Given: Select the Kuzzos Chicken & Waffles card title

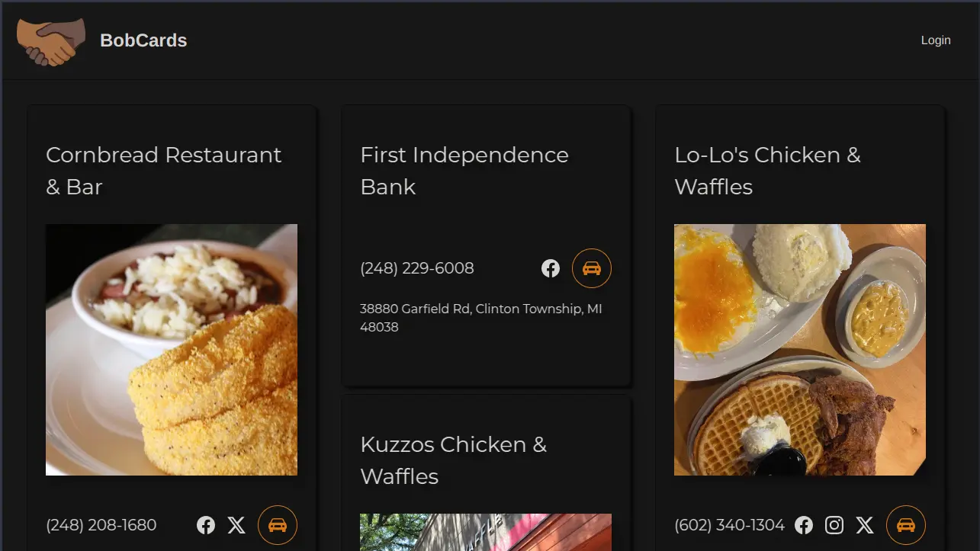Looking at the screenshot, I should point(454,460).
